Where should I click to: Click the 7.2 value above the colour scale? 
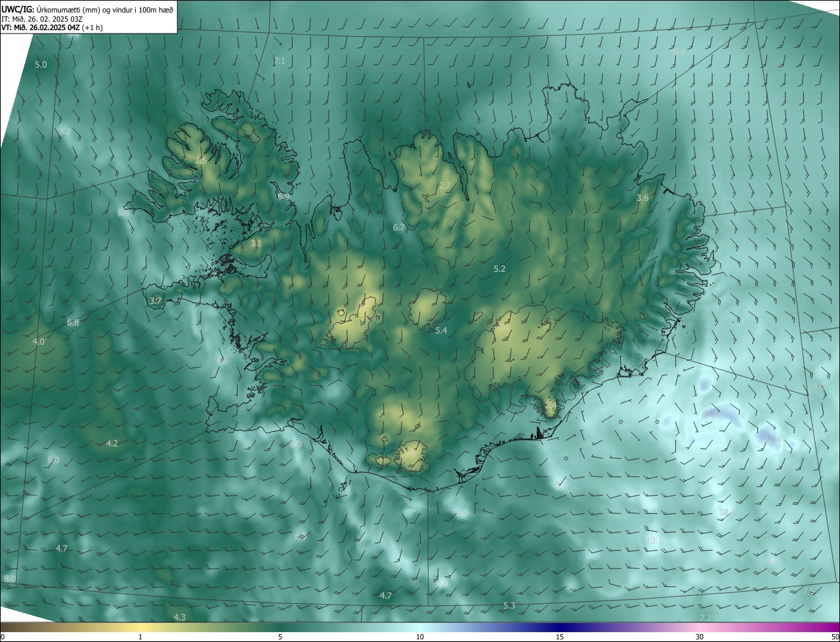(705, 618)
